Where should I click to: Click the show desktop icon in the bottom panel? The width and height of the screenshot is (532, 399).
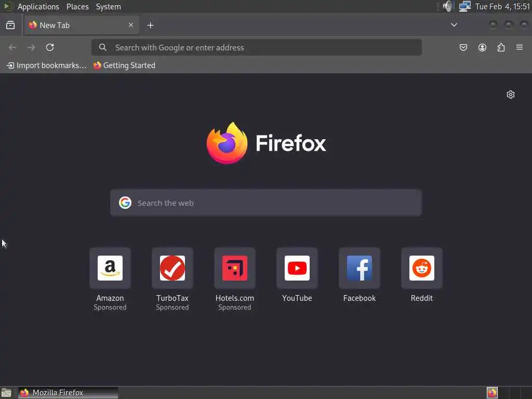coord(6,393)
